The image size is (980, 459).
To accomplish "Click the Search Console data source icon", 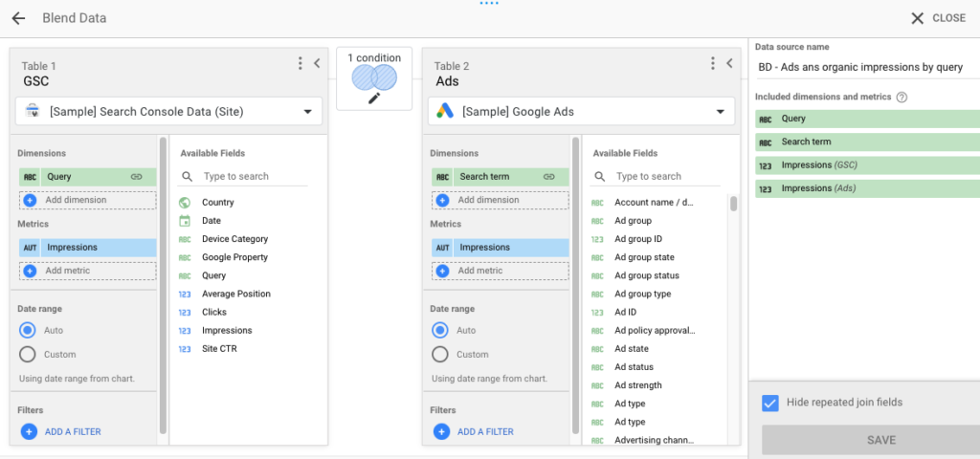I will (x=32, y=112).
